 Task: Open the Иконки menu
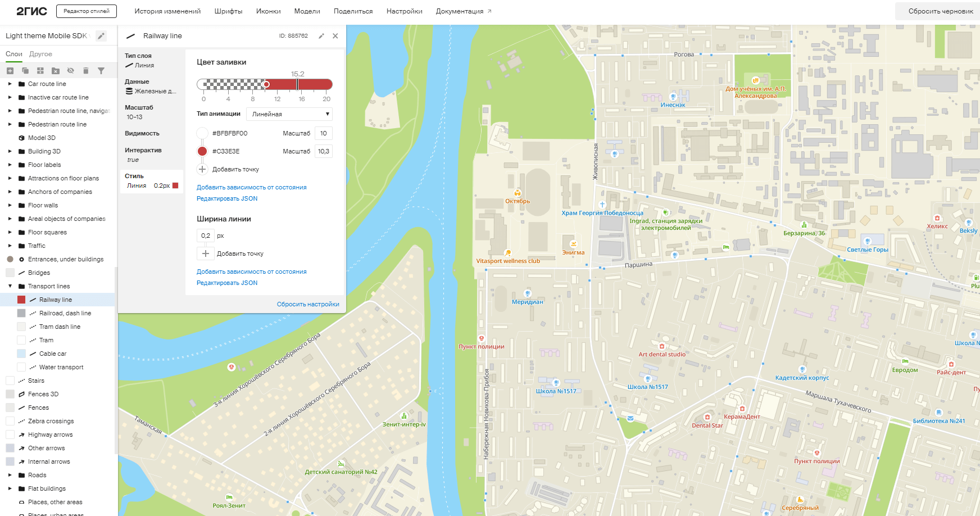tap(269, 11)
